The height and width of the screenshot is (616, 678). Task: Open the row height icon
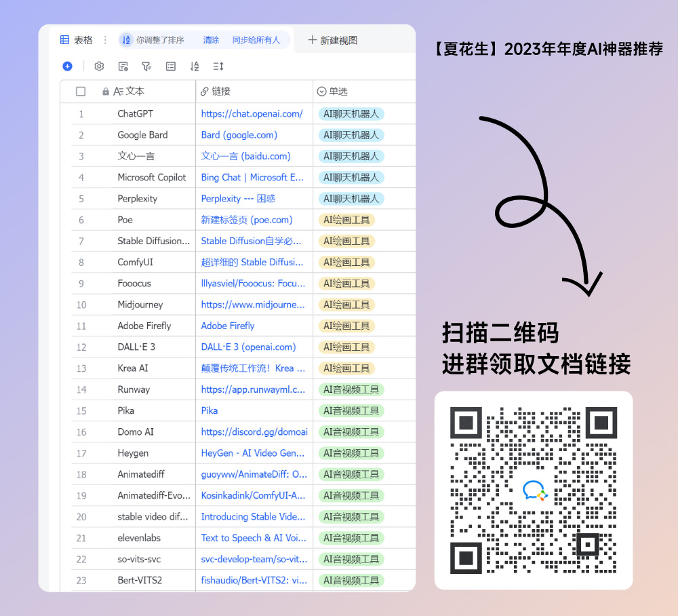(218, 66)
